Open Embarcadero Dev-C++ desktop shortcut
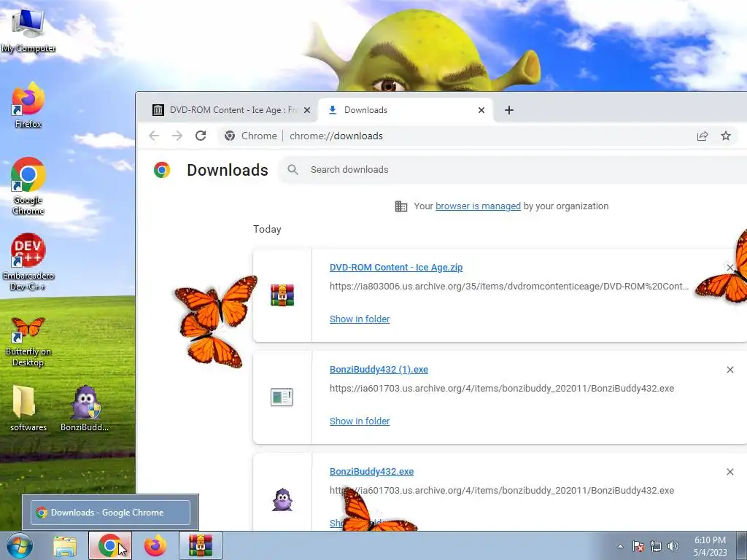This screenshot has height=560, width=747. click(28, 262)
